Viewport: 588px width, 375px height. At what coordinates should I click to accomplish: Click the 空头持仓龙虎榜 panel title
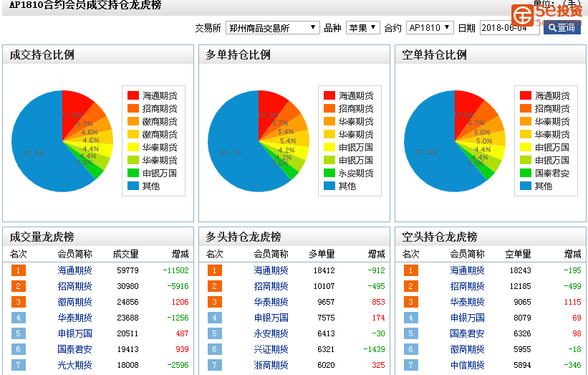440,237
